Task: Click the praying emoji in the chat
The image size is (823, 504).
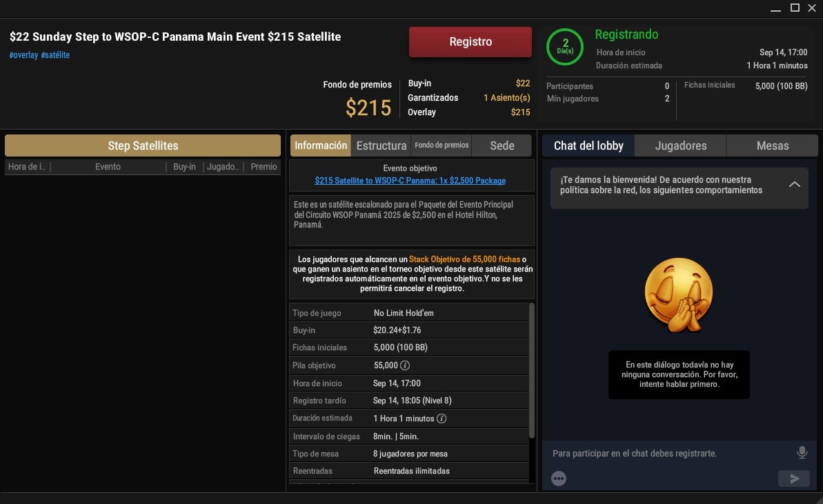Action: [679, 295]
